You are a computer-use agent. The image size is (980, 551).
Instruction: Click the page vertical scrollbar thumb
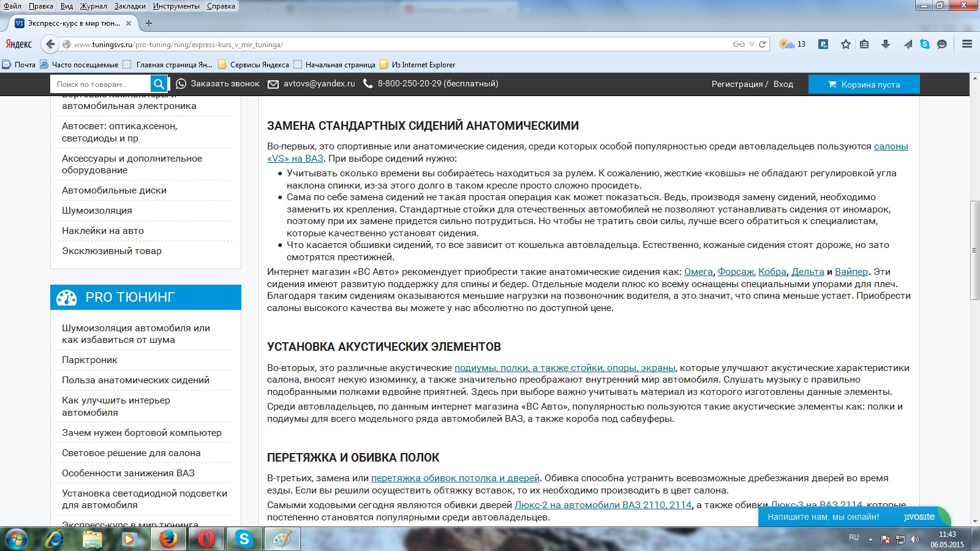(974, 250)
